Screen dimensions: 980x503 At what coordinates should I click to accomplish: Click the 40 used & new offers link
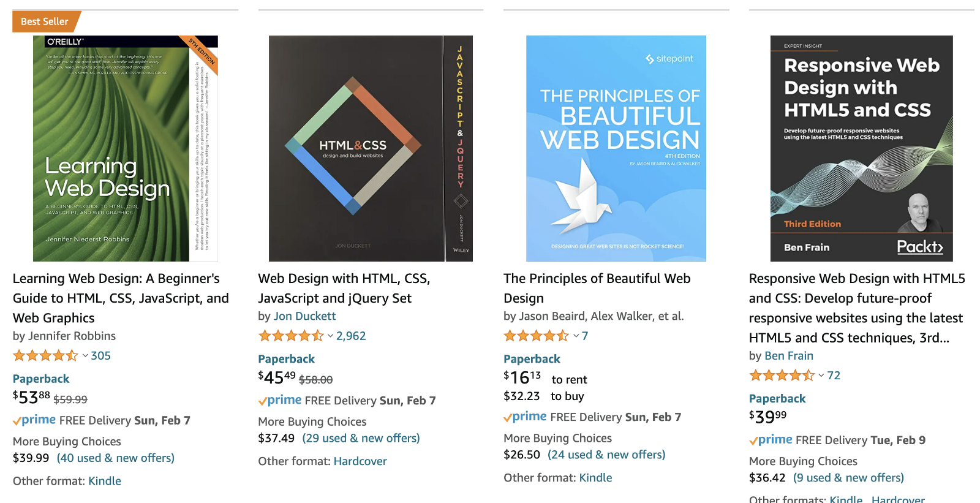(115, 458)
